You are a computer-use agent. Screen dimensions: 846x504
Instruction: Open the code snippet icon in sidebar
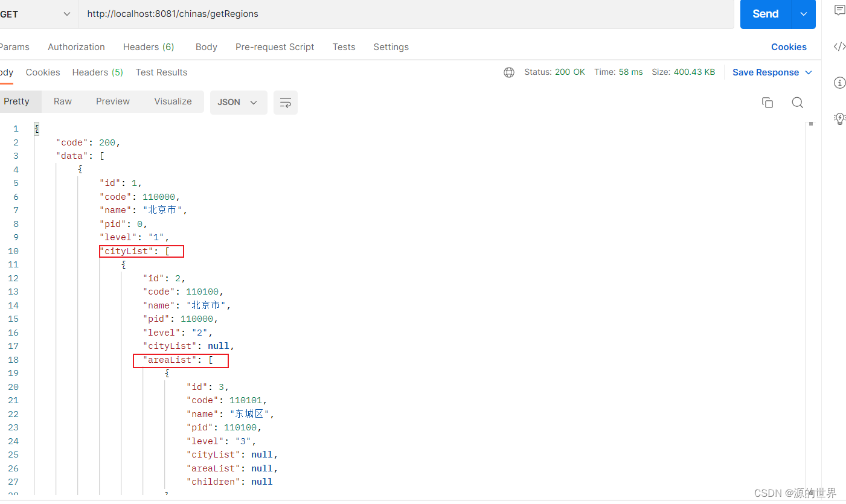click(840, 46)
